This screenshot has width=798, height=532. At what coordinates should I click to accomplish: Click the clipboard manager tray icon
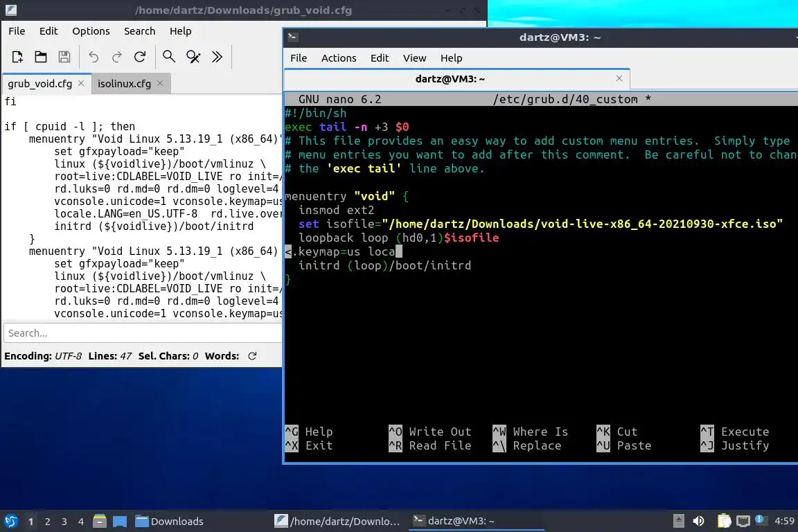[724, 521]
